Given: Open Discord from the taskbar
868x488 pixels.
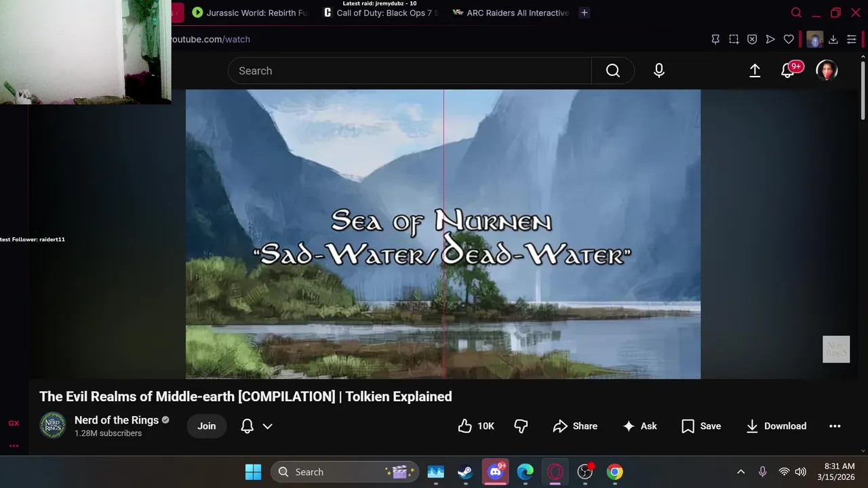Looking at the screenshot, I should (x=495, y=472).
